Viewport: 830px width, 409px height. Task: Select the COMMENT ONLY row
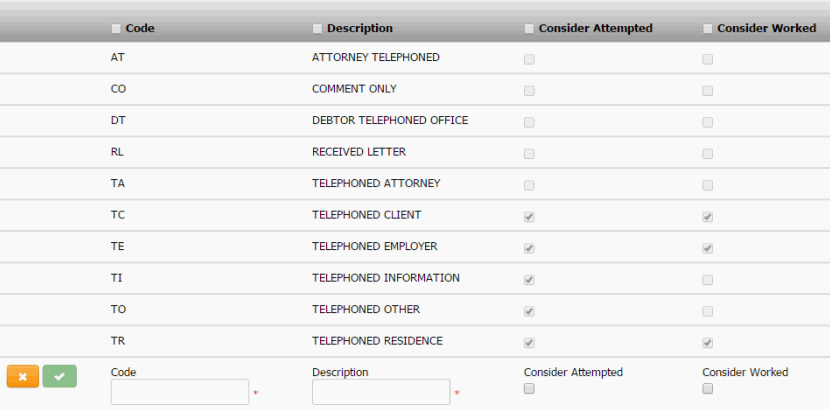[354, 90]
